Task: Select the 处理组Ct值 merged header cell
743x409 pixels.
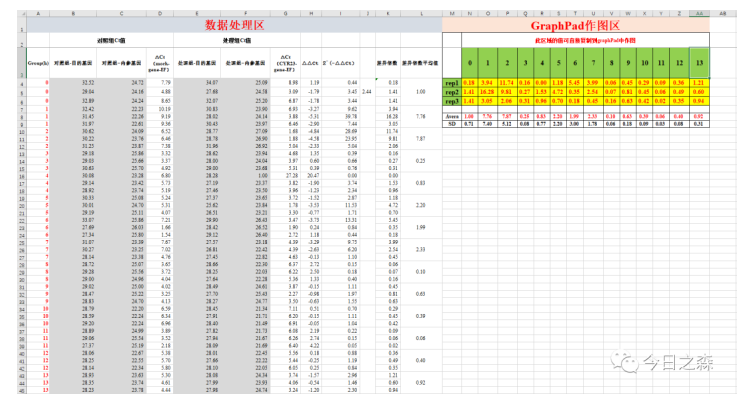Action: click(241, 42)
